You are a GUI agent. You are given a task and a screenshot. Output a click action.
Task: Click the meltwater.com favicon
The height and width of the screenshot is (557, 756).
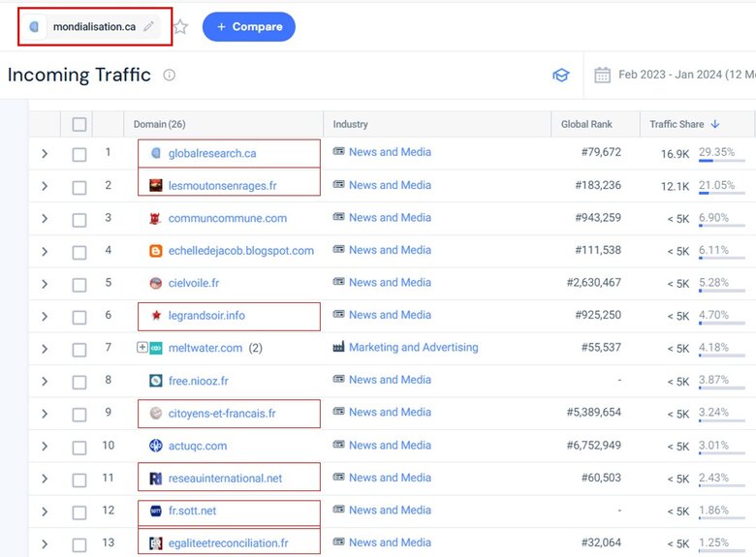156,348
